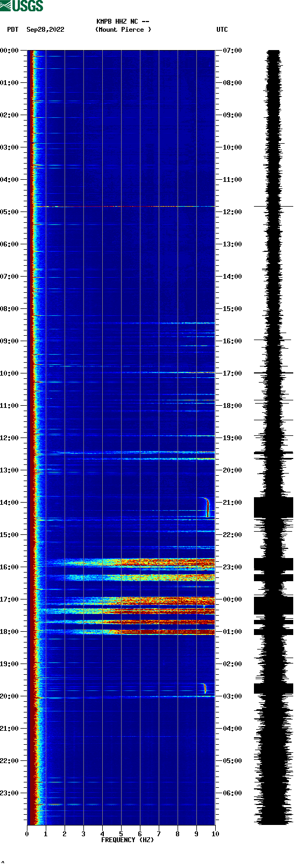Select the 03:00 label on UTC axis

[x=232, y=696]
